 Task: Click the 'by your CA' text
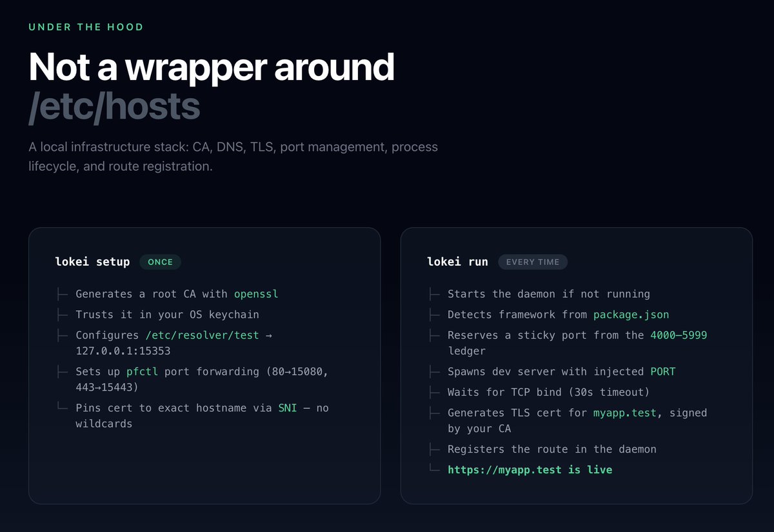479,429
